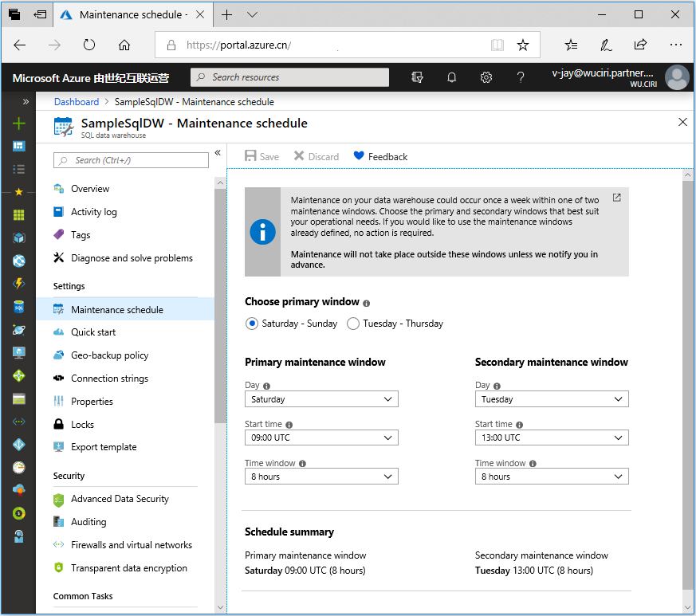The height and width of the screenshot is (616, 696).
Task: Click the browser favorites star icon
Action: (x=523, y=45)
